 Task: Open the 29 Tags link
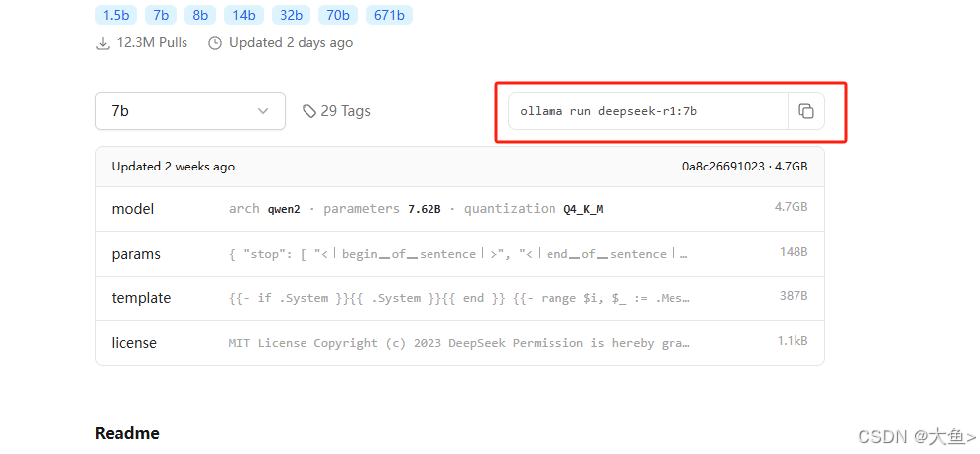[x=337, y=111]
